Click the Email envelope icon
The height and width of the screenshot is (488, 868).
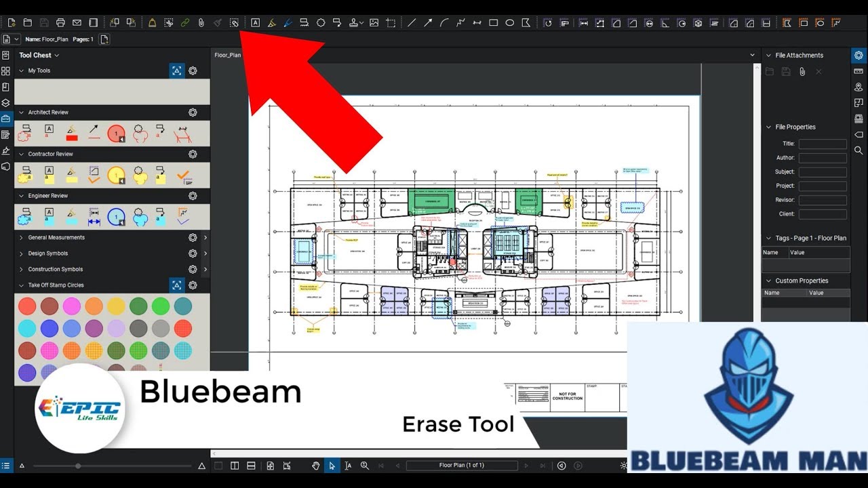pos(77,22)
